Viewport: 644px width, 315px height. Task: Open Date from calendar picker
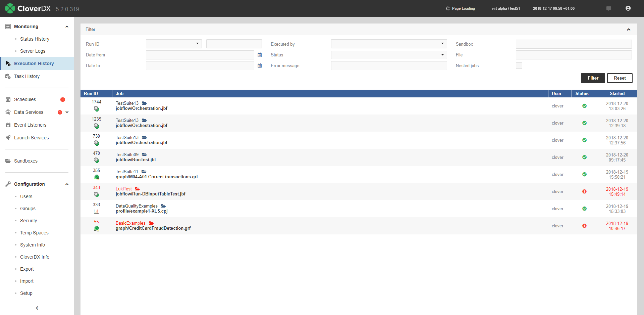pos(260,55)
